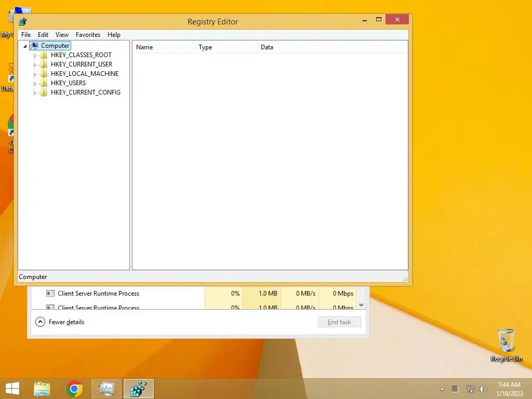This screenshot has width=532, height=399.
Task: Click the Registry Editor taskbar icon
Action: [138, 389]
